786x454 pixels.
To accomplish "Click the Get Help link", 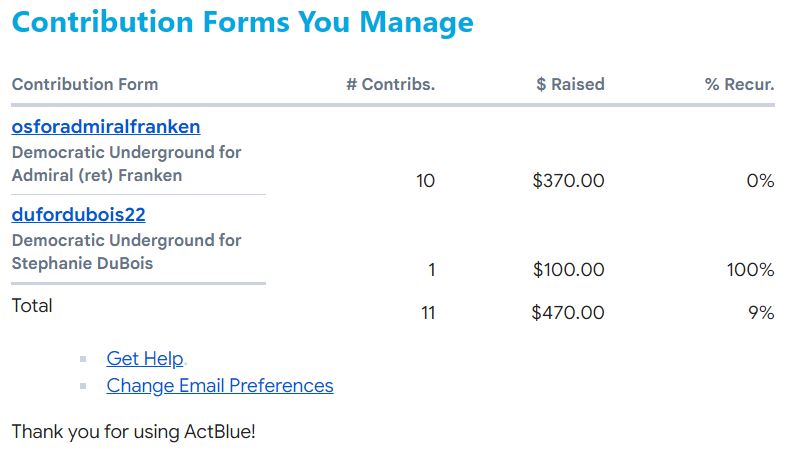I will (145, 359).
